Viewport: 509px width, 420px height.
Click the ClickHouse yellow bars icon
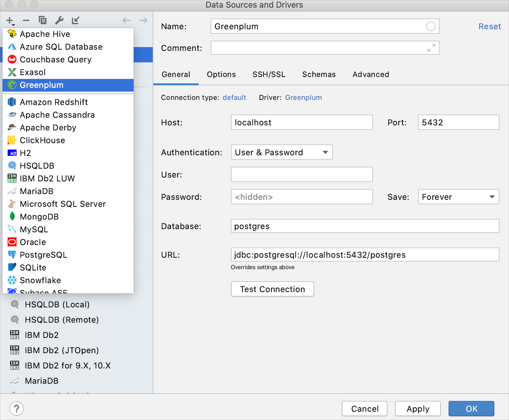coord(12,140)
